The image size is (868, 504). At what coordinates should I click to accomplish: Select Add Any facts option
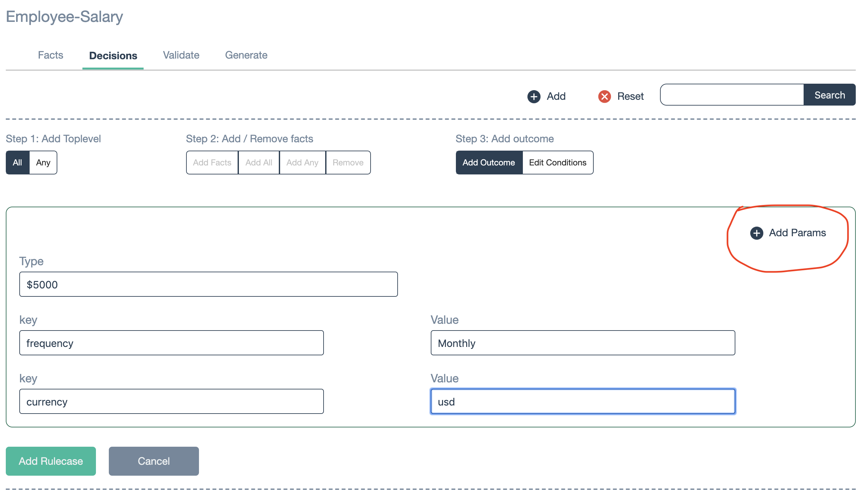pos(301,162)
